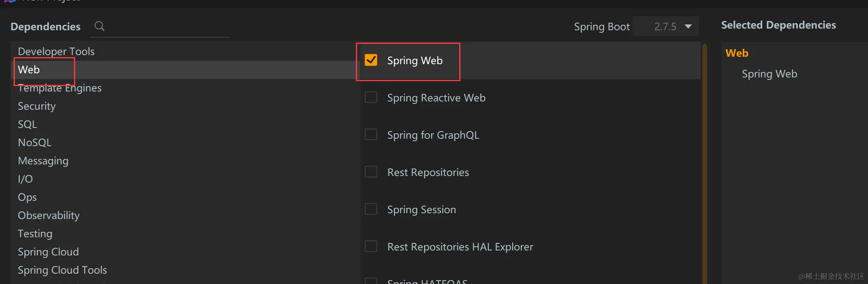Tick the Spring for GraphQL checkbox

pyautogui.click(x=371, y=135)
